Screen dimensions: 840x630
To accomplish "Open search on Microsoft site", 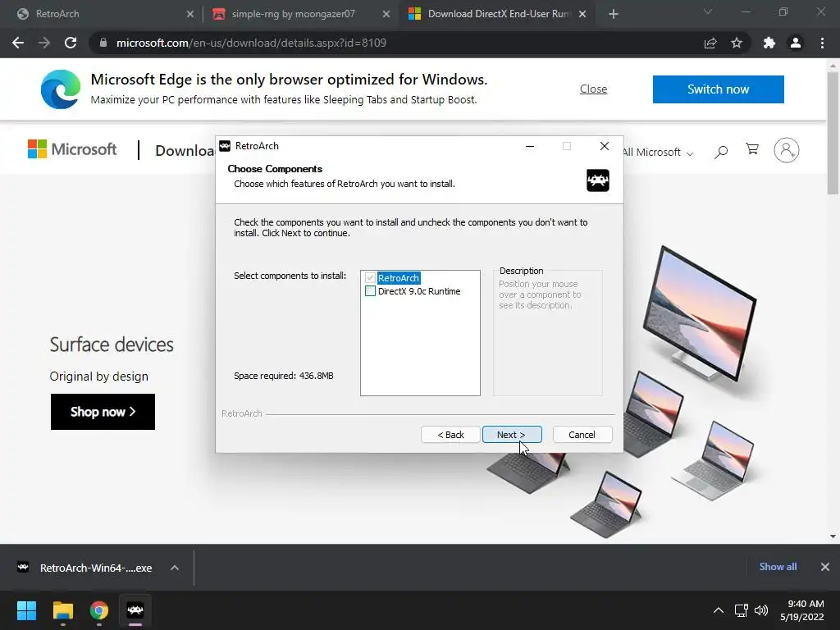I will coord(721,152).
